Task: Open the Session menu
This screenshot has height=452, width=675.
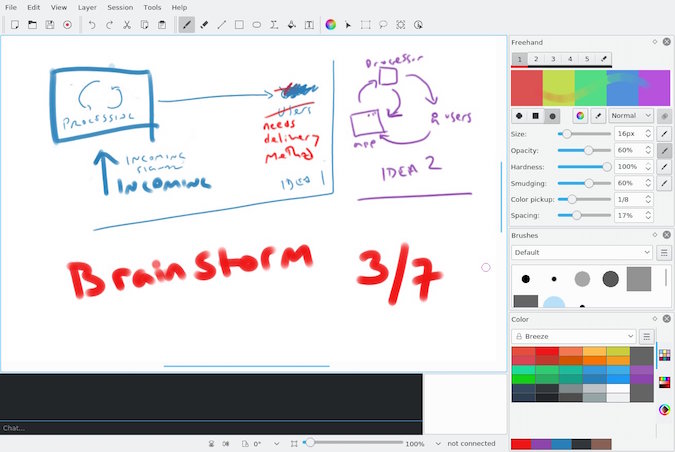Action: [120, 7]
